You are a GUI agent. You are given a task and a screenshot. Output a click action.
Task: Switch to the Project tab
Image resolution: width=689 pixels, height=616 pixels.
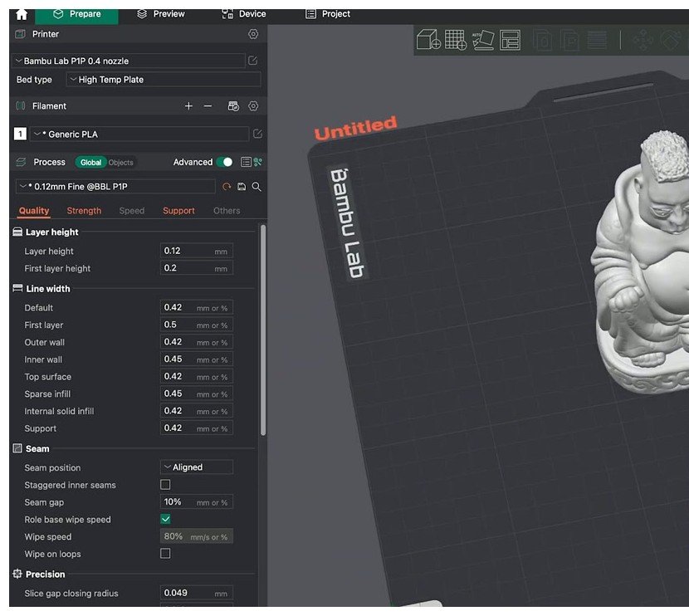(328, 14)
